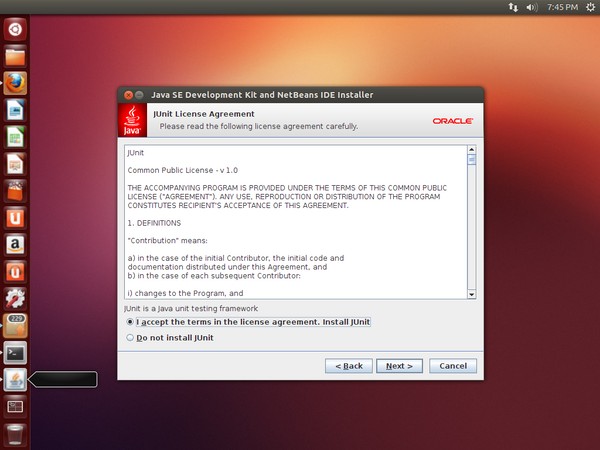Open the Files manager in the dock
Viewport: 600px width, 450px height.
click(x=15, y=56)
